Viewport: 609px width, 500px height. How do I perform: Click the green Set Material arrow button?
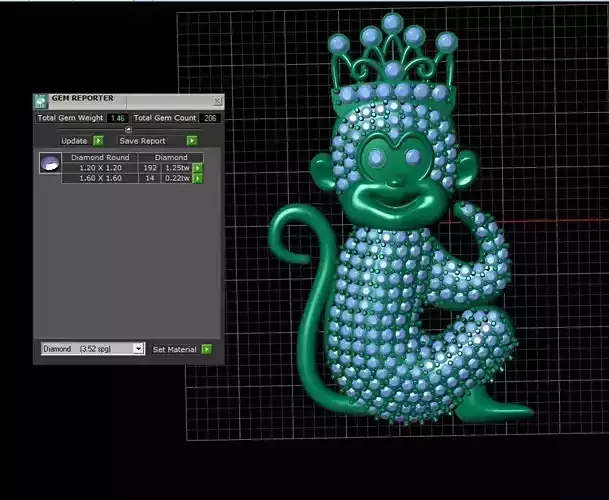coord(207,349)
